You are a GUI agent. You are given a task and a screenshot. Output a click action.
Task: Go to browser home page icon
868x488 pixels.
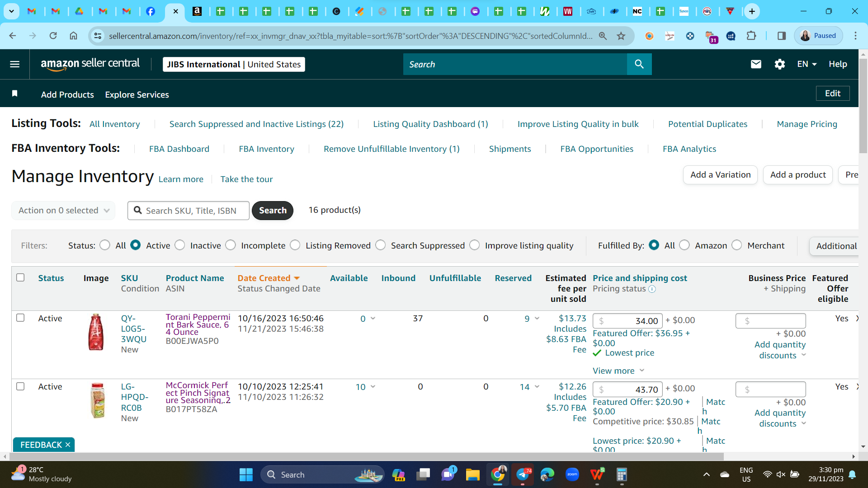pos(73,36)
